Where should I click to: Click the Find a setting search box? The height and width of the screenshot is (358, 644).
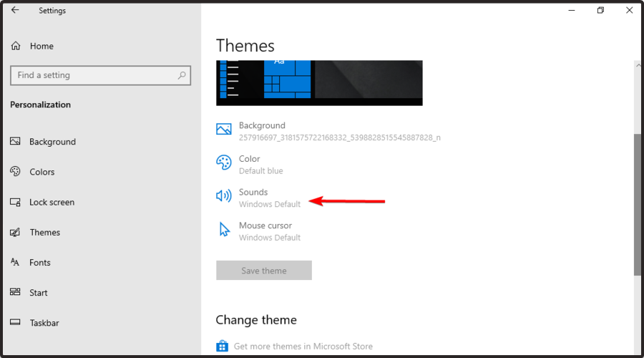pos(101,76)
